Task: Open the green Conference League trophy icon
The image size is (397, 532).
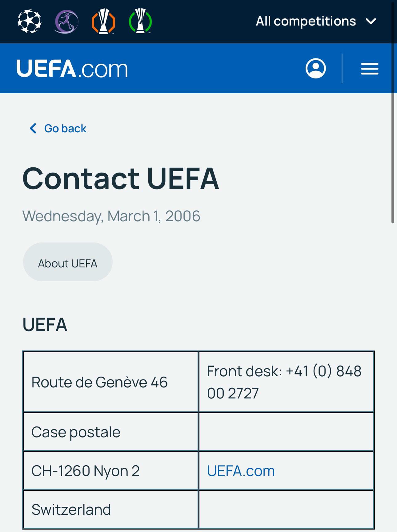Action: (140, 22)
